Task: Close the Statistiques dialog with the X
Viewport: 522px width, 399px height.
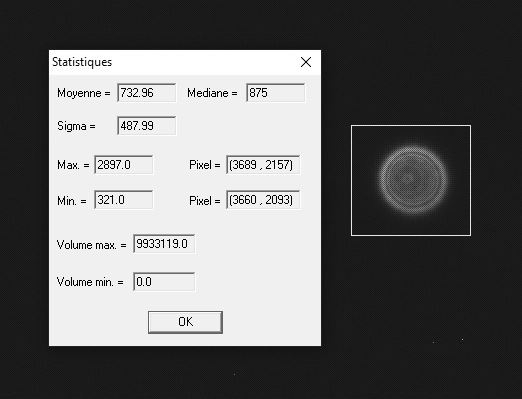Action: pyautogui.click(x=306, y=62)
